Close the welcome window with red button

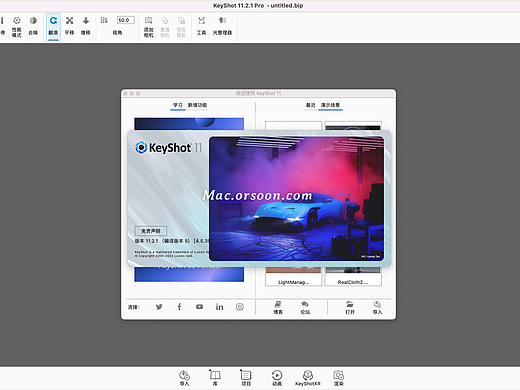coord(125,94)
